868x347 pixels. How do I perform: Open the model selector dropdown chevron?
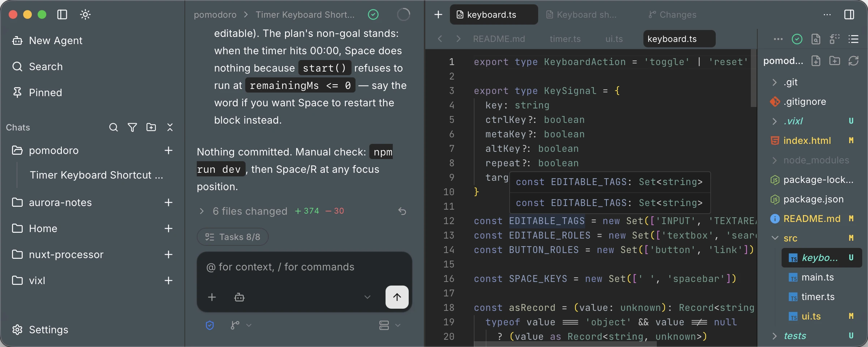(x=367, y=297)
